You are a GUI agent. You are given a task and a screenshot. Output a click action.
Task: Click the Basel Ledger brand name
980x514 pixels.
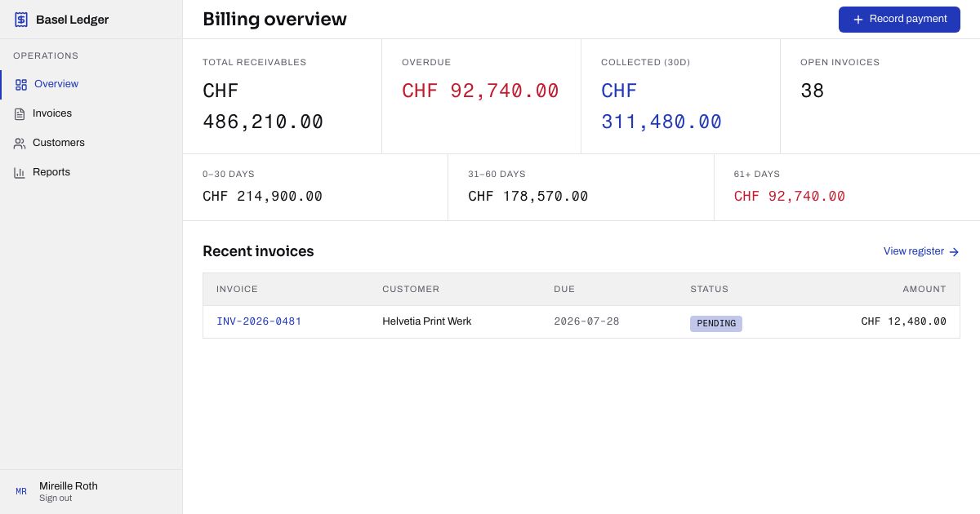[72, 20]
